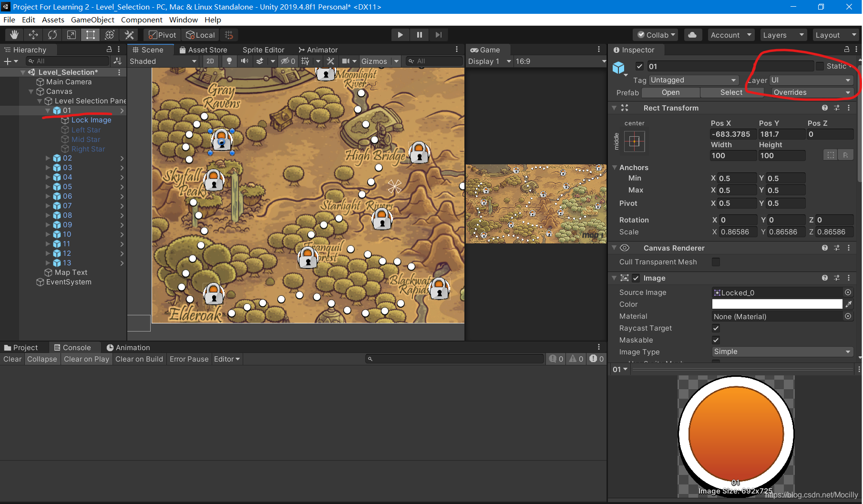This screenshot has height=504, width=863.
Task: Switch to the Sprite Editor tab
Action: coord(263,50)
